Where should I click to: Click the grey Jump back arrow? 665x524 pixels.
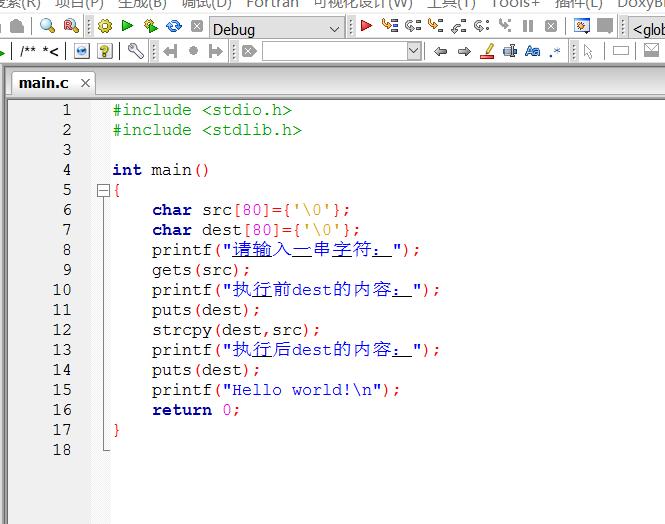click(170, 52)
